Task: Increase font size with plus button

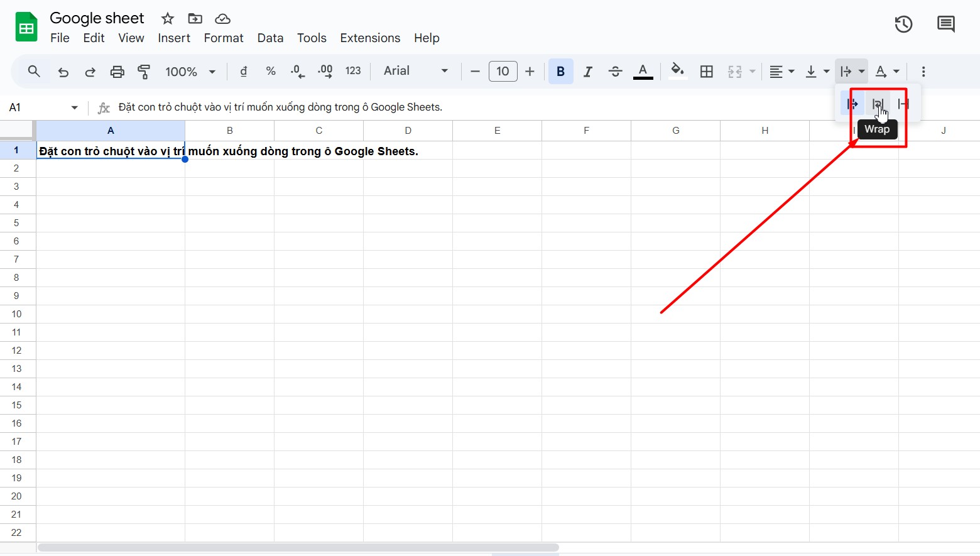Action: click(530, 72)
